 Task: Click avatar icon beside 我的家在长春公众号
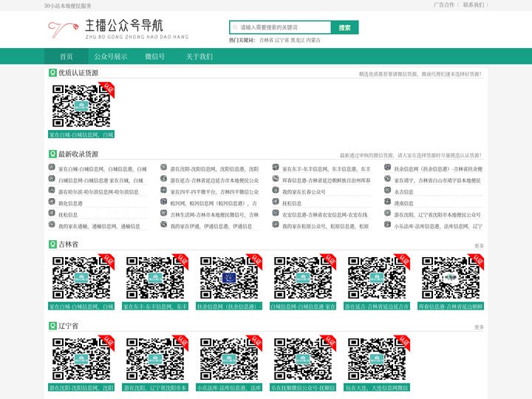click(276, 190)
